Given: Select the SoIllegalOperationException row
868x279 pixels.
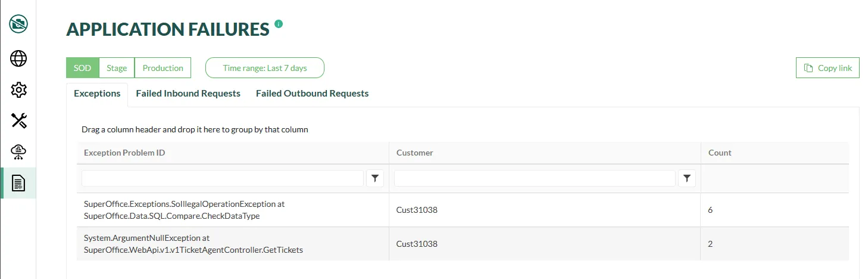Looking at the screenshot, I should click(232, 210).
